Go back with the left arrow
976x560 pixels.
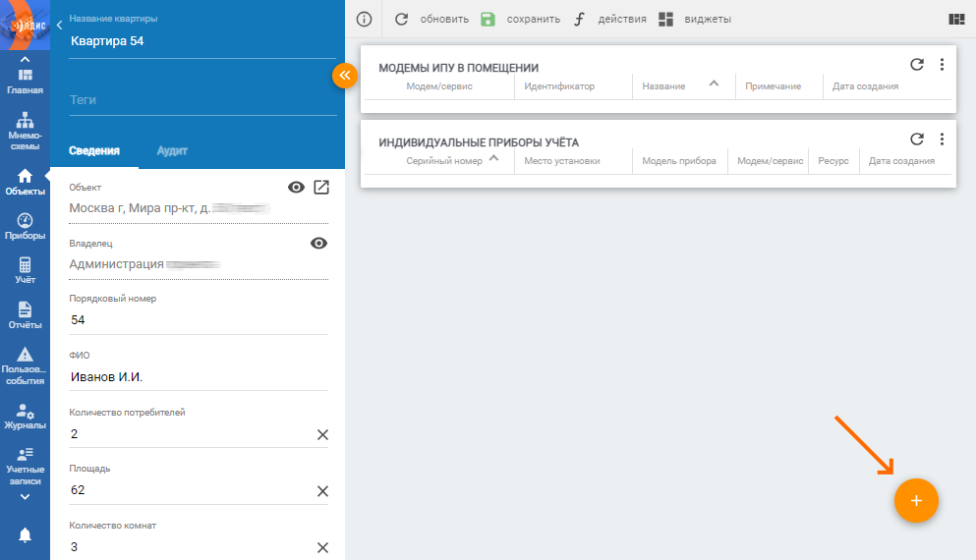coord(59,25)
